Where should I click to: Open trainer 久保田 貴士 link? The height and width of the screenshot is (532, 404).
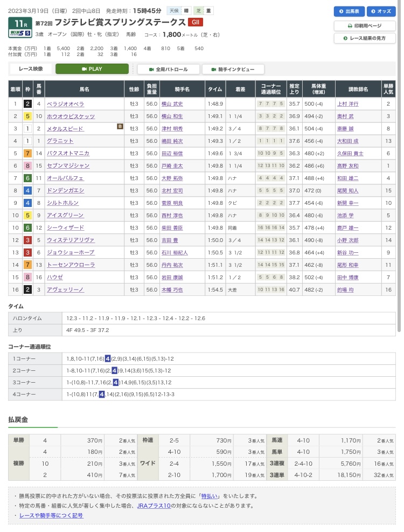pos(351,154)
